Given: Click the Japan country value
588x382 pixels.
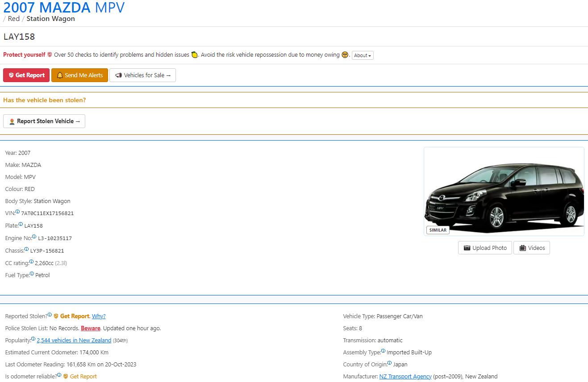Looking at the screenshot, I should [x=400, y=364].
